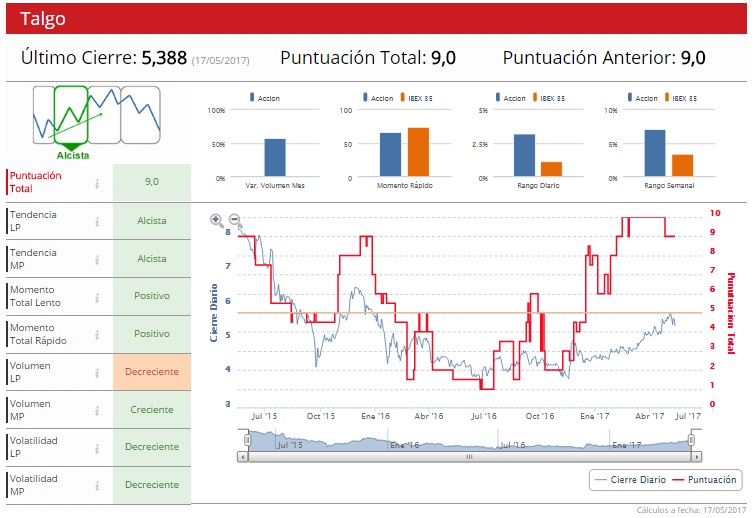Toggle Accion legend in Var. Volumen Mes chart

264,98
